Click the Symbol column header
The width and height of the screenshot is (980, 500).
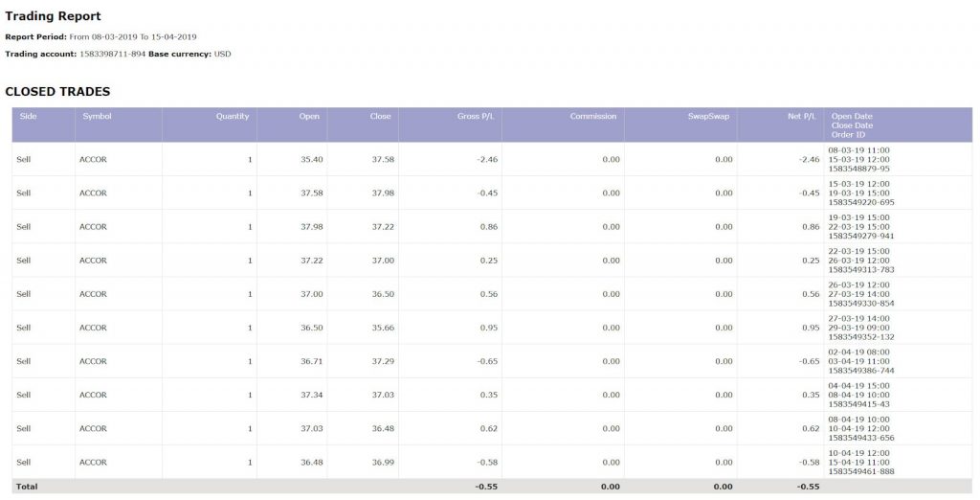97,117
